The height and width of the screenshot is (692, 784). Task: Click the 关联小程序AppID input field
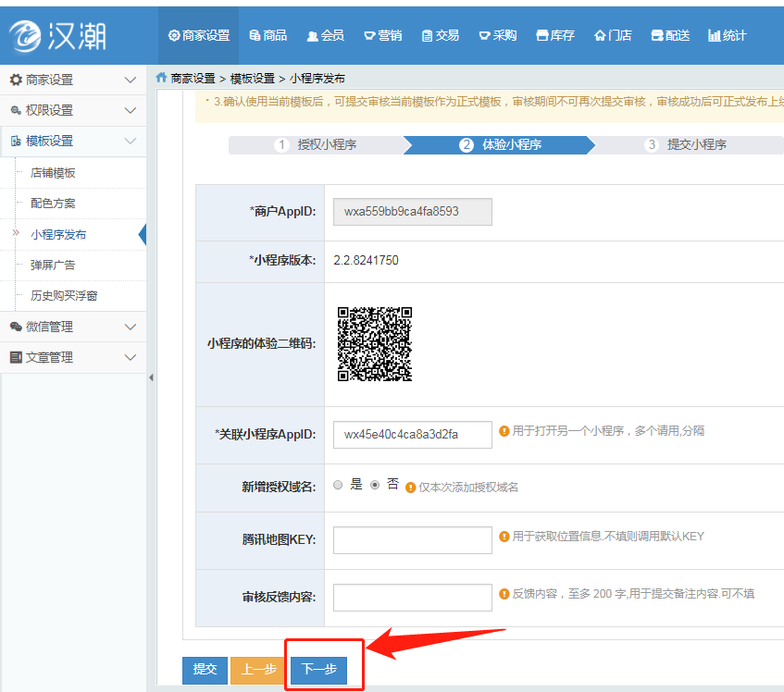413,435
